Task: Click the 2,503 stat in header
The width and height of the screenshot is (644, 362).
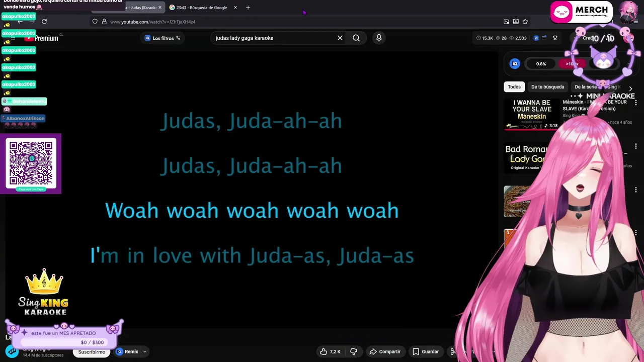Action: (518, 38)
